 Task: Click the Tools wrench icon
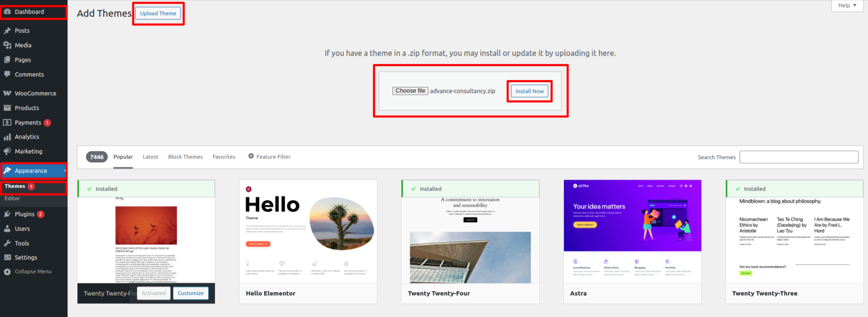[7, 243]
